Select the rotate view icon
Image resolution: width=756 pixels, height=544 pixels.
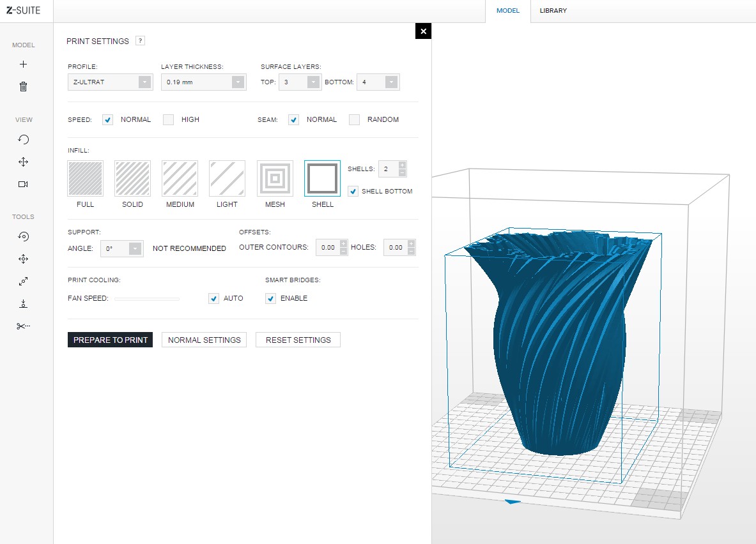[24, 140]
